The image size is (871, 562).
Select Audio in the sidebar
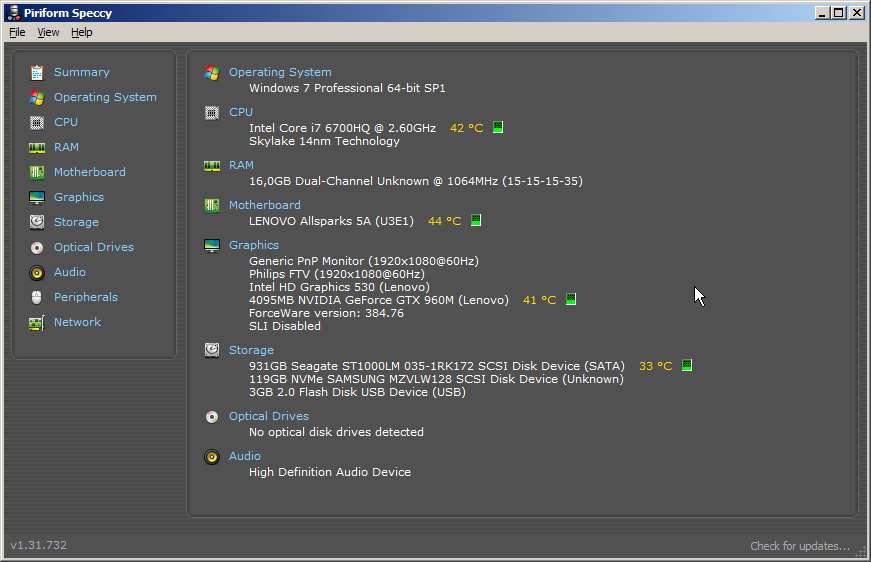(69, 272)
